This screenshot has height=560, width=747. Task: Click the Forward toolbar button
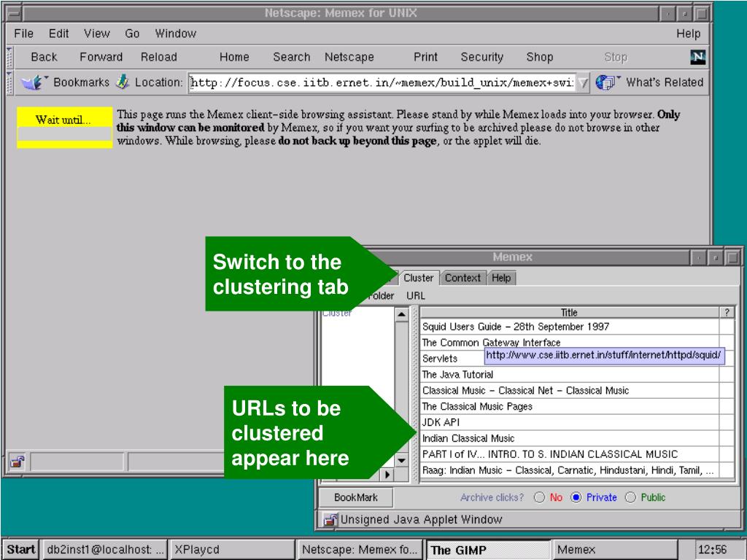pyautogui.click(x=101, y=57)
